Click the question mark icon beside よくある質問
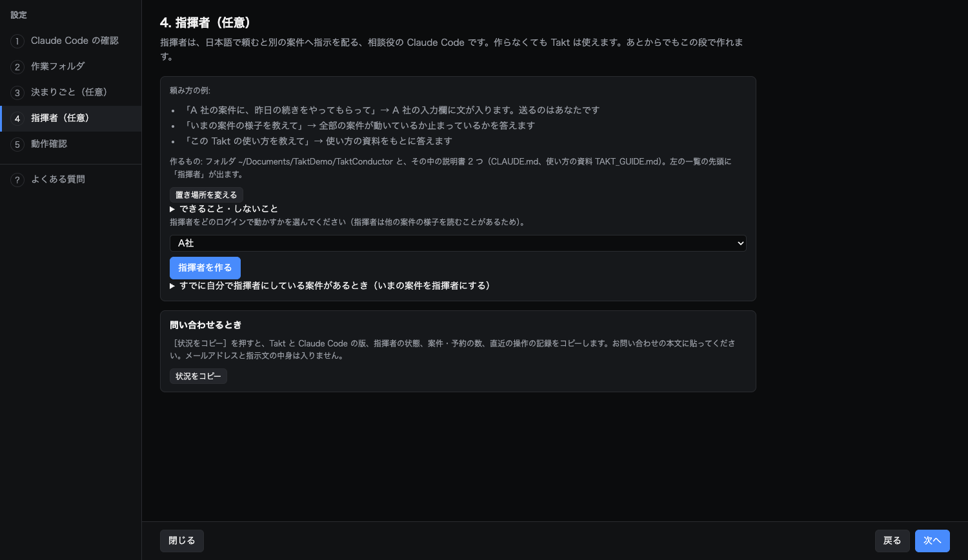 pyautogui.click(x=17, y=180)
